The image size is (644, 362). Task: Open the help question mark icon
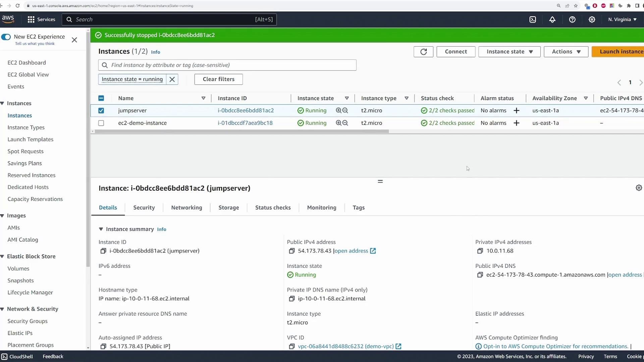tap(572, 19)
